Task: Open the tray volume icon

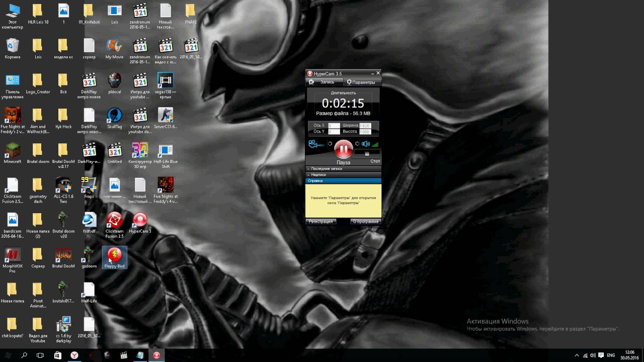Action: pyautogui.click(x=593, y=355)
